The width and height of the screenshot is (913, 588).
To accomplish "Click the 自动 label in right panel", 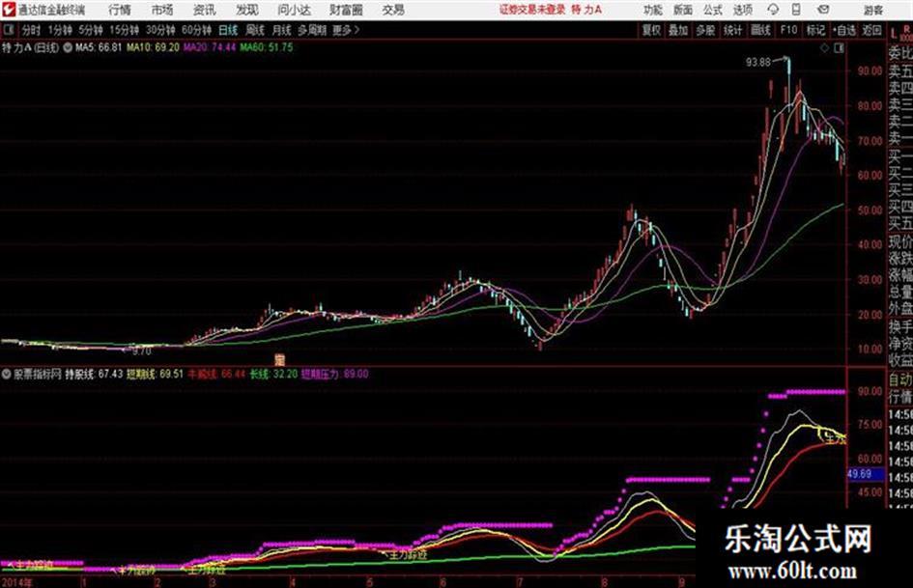I will [x=900, y=380].
